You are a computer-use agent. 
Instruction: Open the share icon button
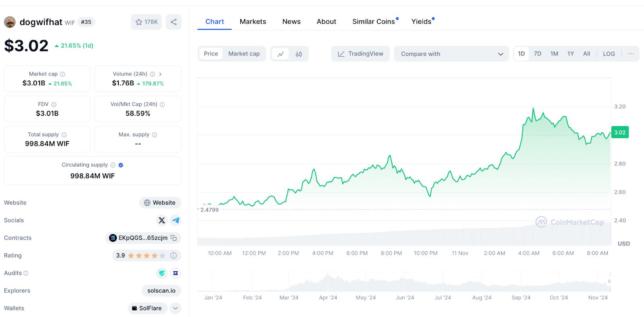173,22
